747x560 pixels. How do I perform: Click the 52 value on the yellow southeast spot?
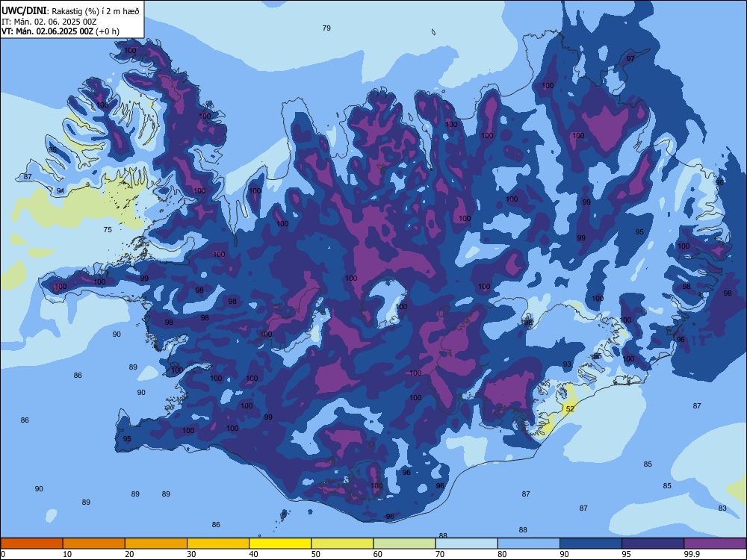(x=570, y=408)
